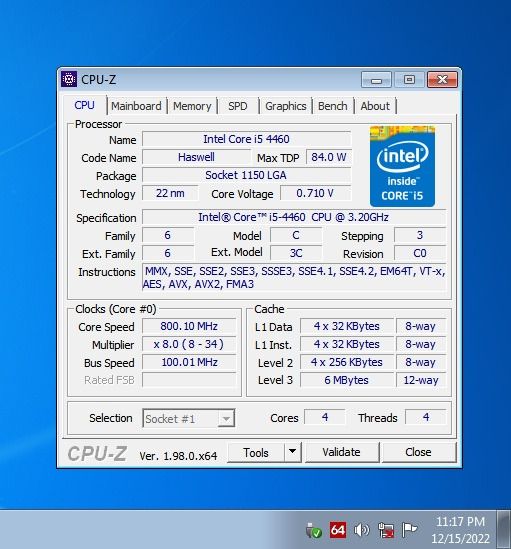Click the Level 3 value 6 MBytes
This screenshot has width=511, height=549.
pyautogui.click(x=347, y=380)
